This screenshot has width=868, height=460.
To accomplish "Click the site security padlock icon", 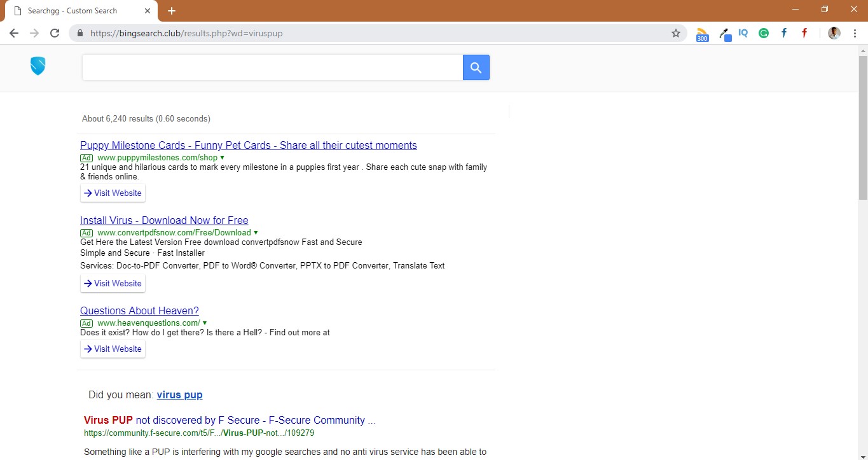I will [79, 33].
